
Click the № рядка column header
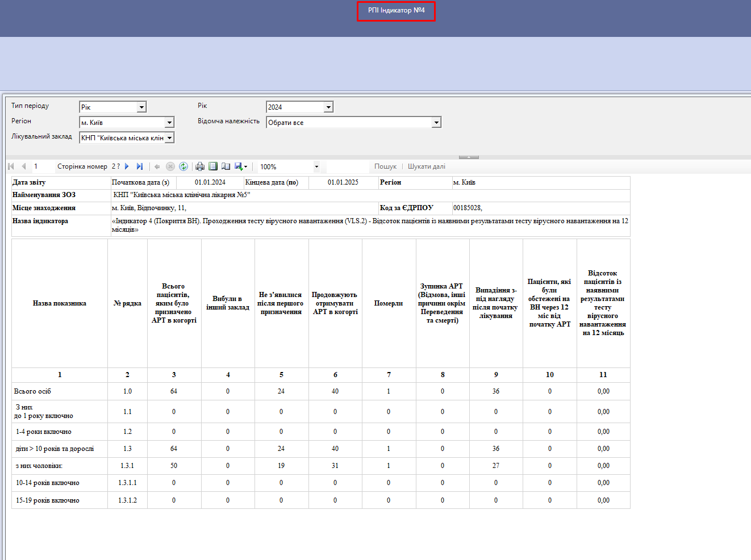point(127,303)
